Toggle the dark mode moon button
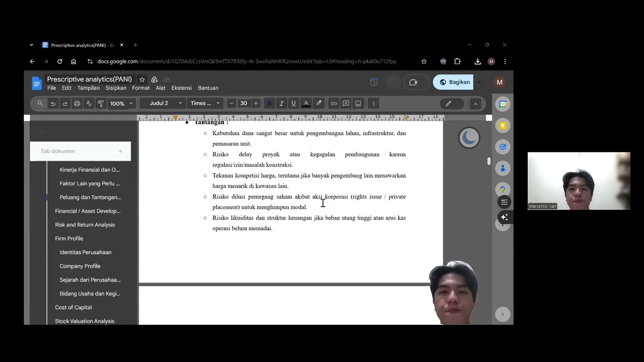 click(469, 138)
